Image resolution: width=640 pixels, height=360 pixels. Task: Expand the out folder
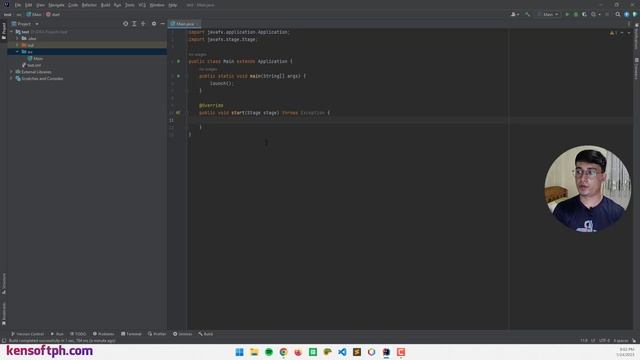point(18,45)
